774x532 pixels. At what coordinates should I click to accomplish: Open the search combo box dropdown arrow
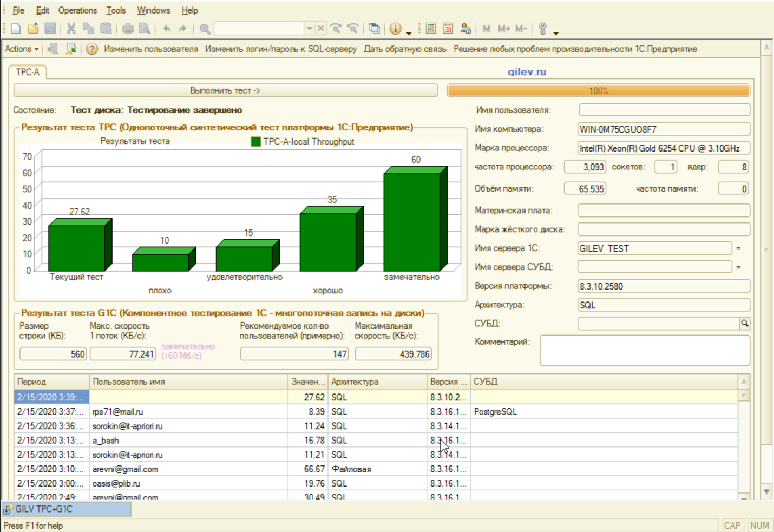(309, 29)
